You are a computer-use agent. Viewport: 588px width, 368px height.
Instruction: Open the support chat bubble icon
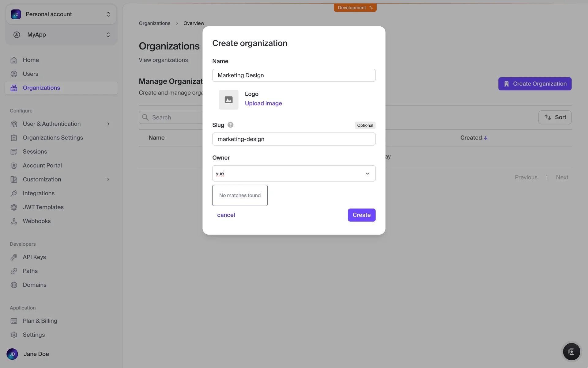point(571,351)
